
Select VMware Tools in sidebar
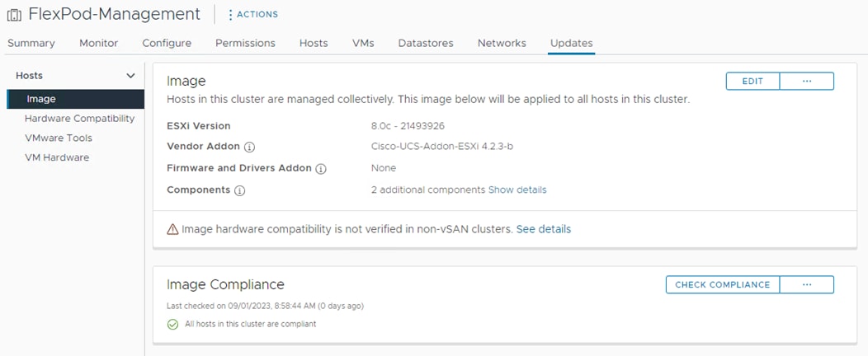tap(59, 138)
